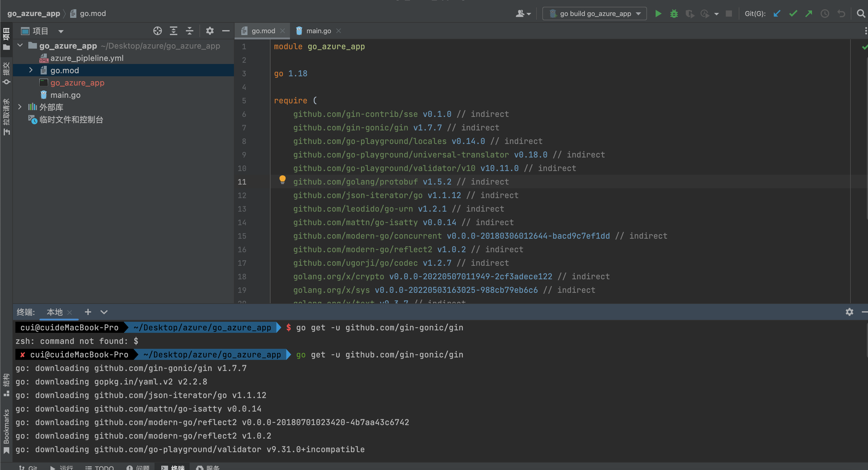The width and height of the screenshot is (868, 470).
Task: Click the golang/protobuf line 11
Action: tap(401, 182)
